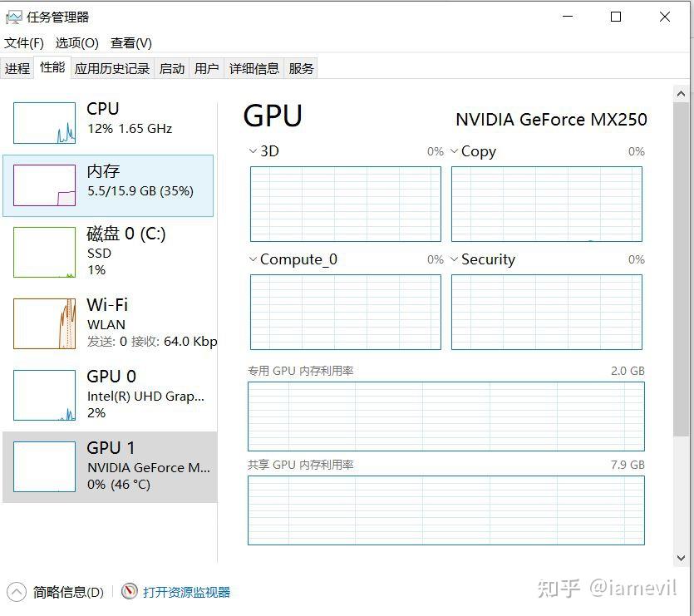Open the 磁盘 0 (C:) disk graph
694x616 pixels.
tap(44, 252)
